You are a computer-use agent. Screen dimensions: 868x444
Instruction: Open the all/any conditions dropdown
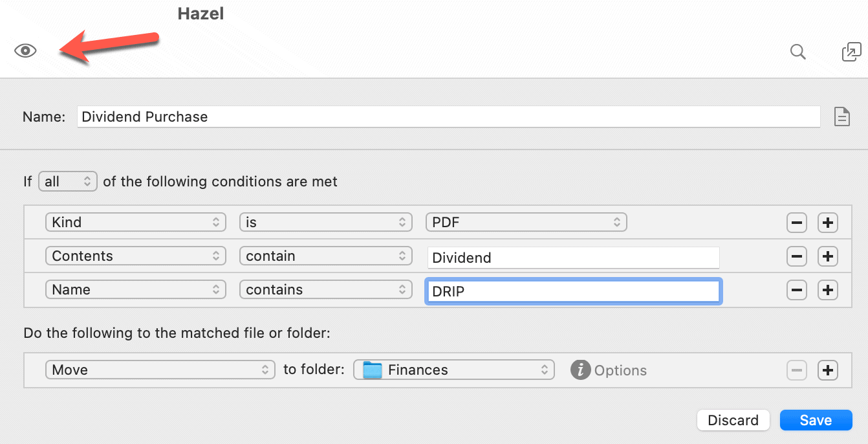(68, 182)
